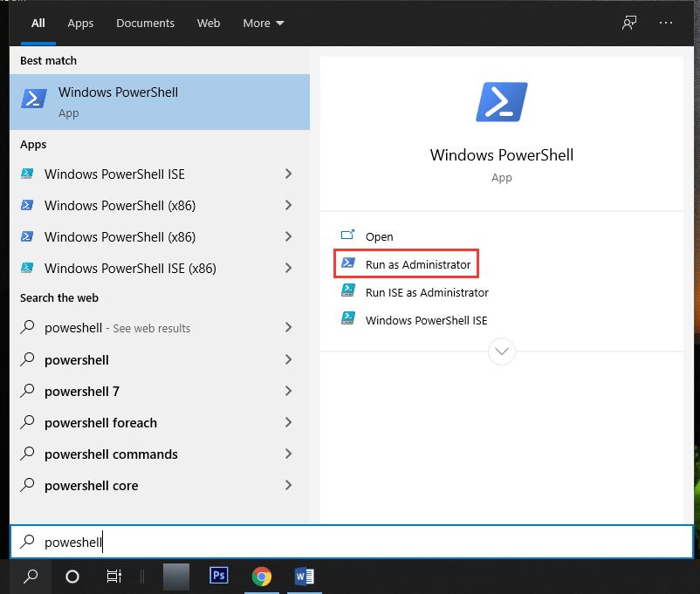Viewport: 700px width, 594px height.
Task: Open the three-dot options menu
Action: (666, 23)
